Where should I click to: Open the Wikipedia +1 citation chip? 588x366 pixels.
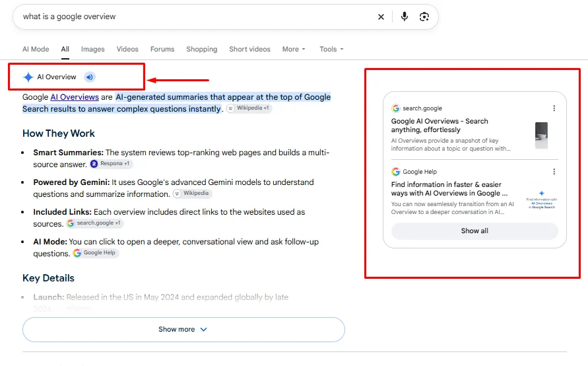(x=249, y=108)
